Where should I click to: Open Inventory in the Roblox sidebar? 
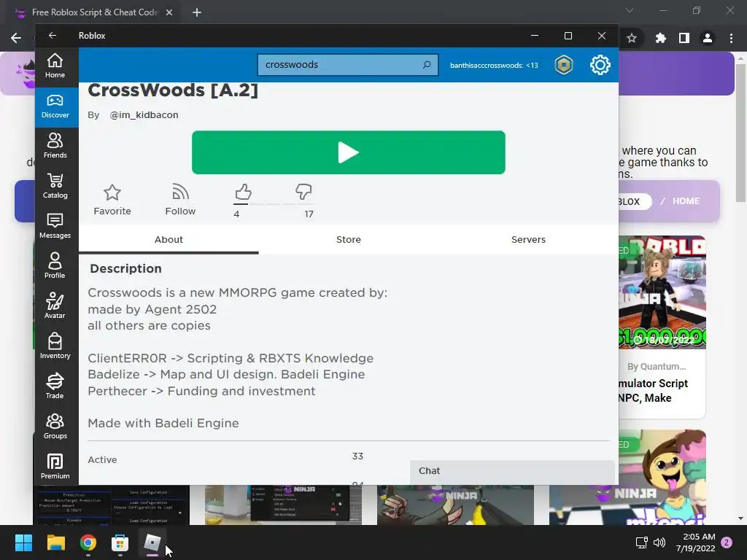pos(55,346)
